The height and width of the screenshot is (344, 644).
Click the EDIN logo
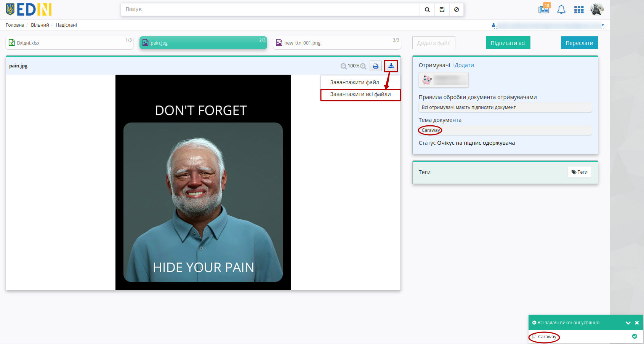[x=29, y=10]
